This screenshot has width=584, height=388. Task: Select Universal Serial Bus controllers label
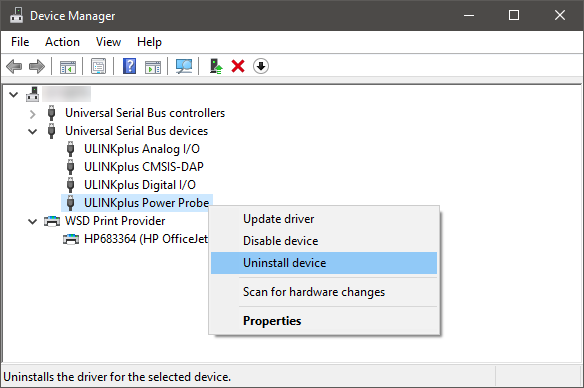tap(145, 113)
